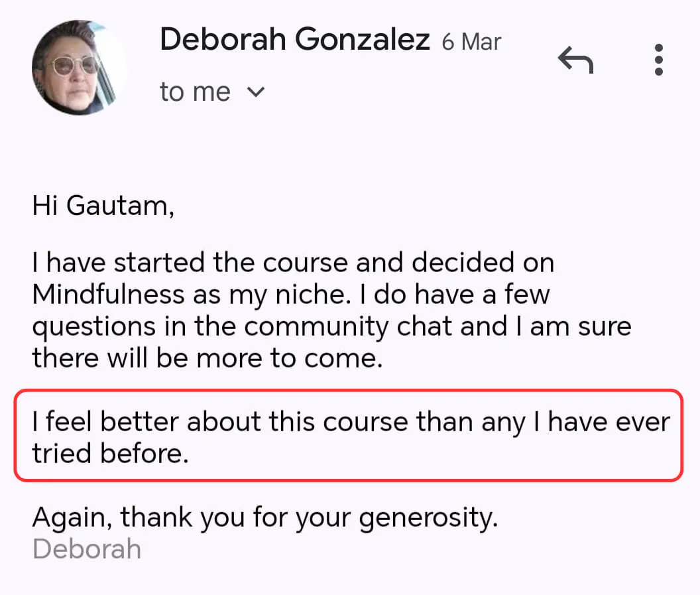Expand recipient details chevron next to 'to me'
Image resolution: width=700 pixels, height=595 pixels.
(x=256, y=92)
